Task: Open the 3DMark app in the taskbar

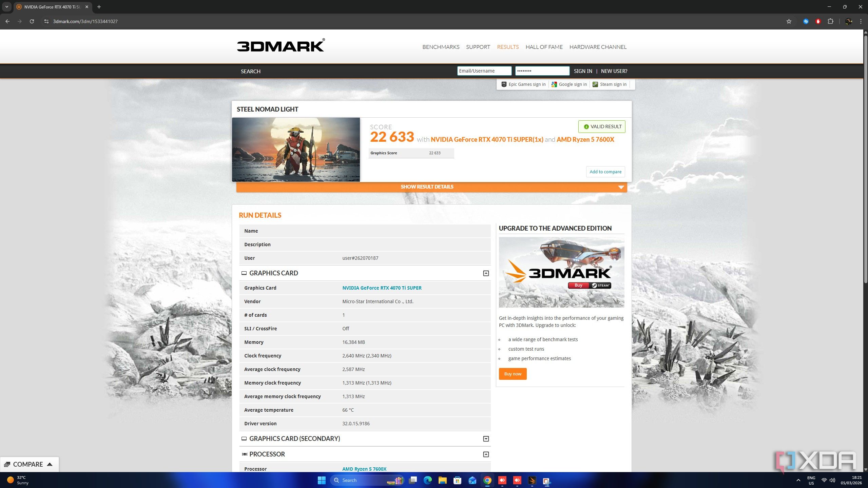Action: tap(532, 480)
